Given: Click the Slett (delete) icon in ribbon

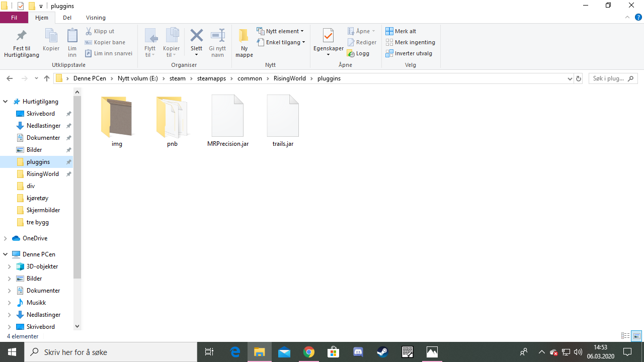Looking at the screenshot, I should point(196,36).
